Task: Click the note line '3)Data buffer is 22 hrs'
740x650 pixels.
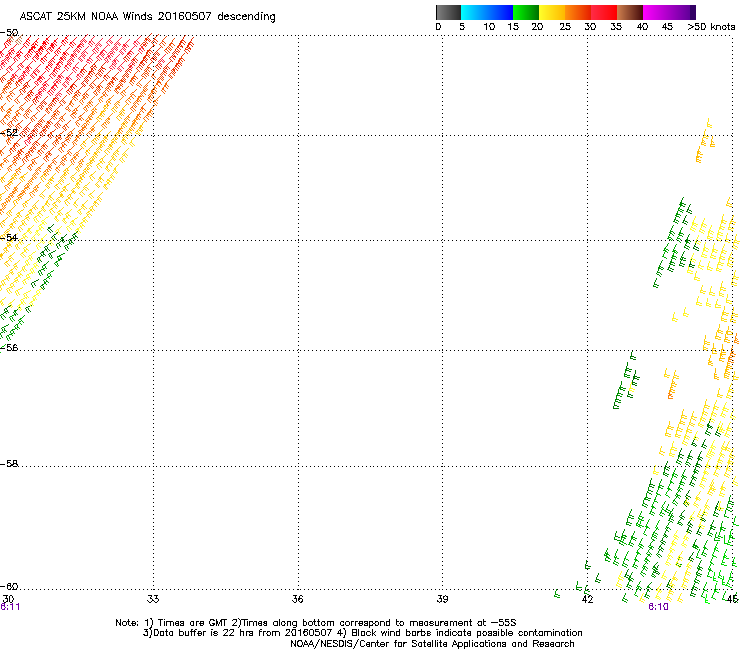Action: (x=362, y=633)
